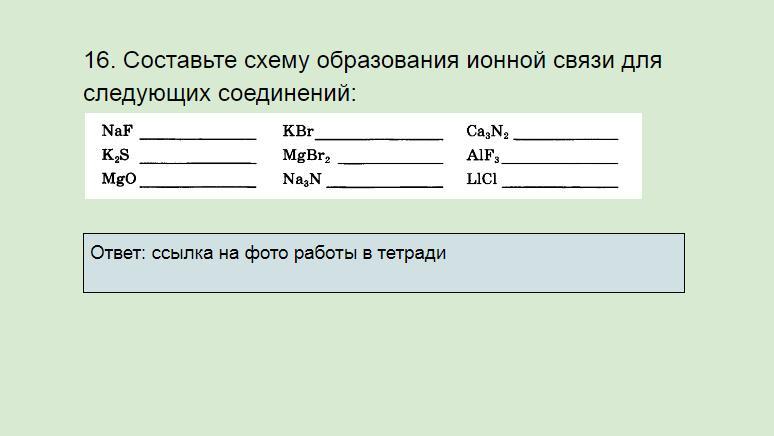Screen dimensions: 774x436
Task: Select the K2S formula label
Action: tap(115, 156)
